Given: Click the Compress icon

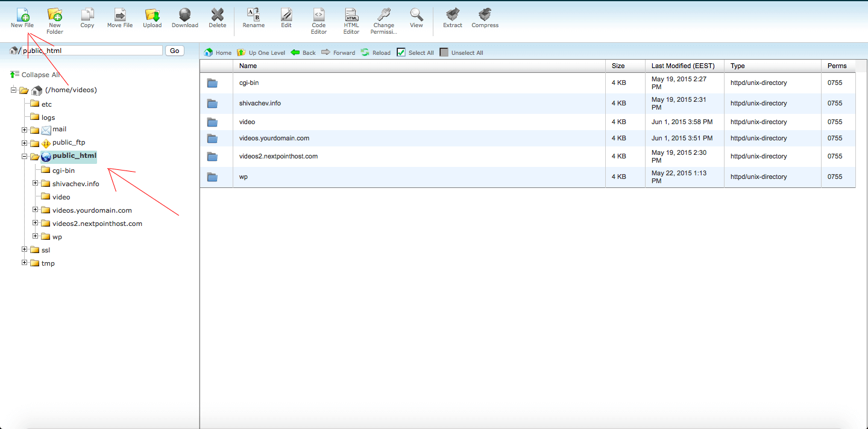Looking at the screenshot, I should click(x=485, y=14).
